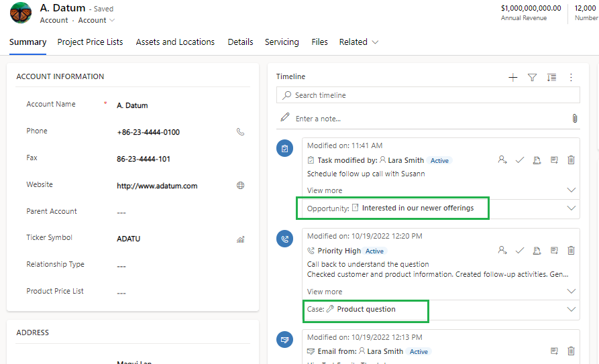The height and width of the screenshot is (364, 599).
Task: Open the Product question case link
Action: pyautogui.click(x=366, y=310)
